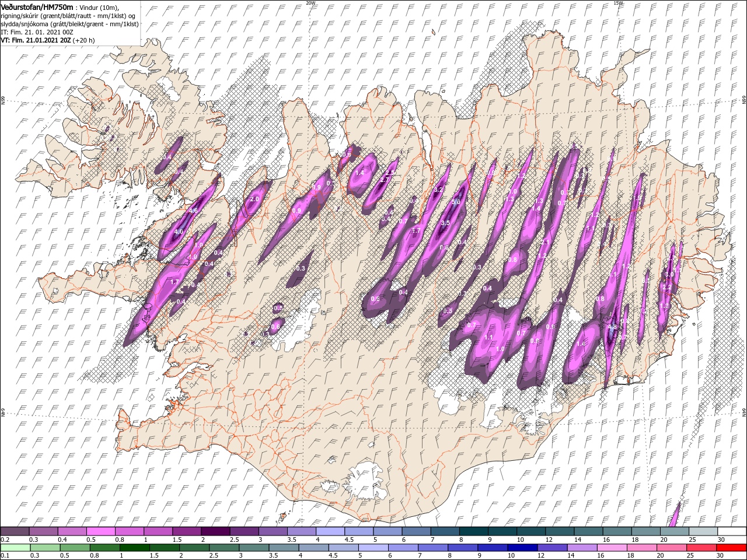Select the 0.8 swatch in the snow legend
Screen dimensions: 747x560
[130, 531]
